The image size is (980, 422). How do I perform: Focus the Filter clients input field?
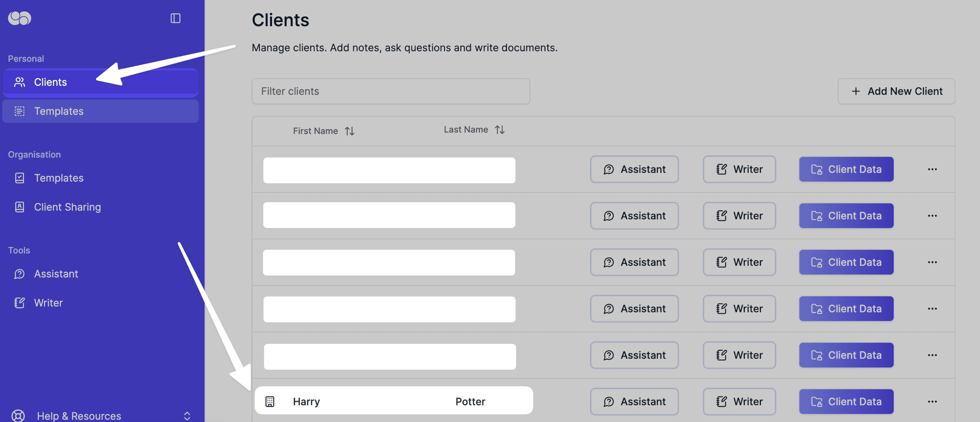pyautogui.click(x=391, y=91)
